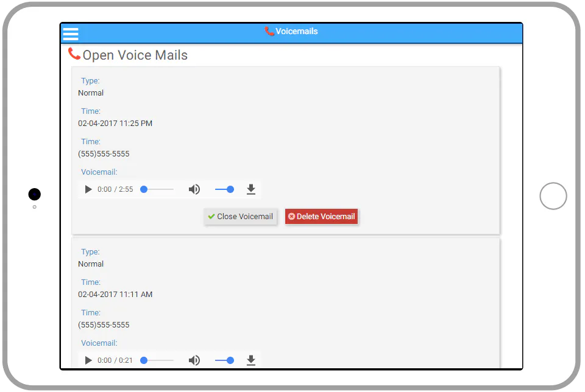Viewport: 585px width, 392px height.
Task: Download the 0:21 voicemail recording
Action: 251,360
